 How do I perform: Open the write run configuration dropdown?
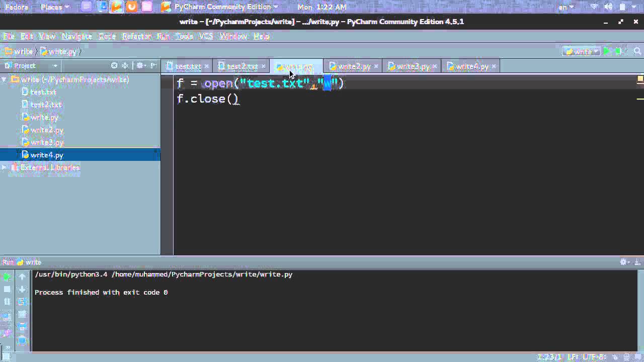(x=582, y=51)
